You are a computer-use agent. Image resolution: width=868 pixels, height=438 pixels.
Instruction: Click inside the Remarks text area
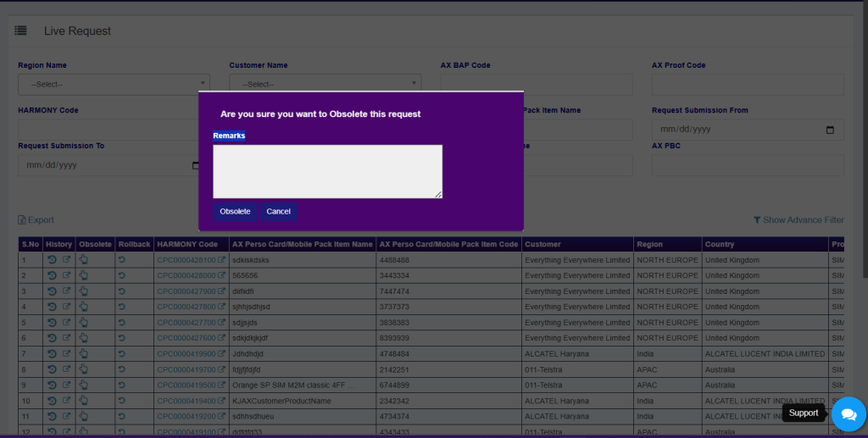[327, 171]
